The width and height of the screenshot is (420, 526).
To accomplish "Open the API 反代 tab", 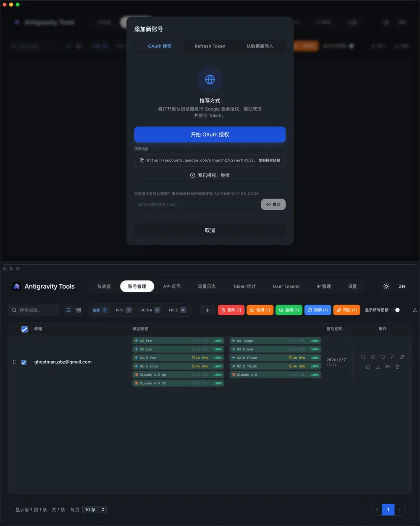I will (172, 286).
